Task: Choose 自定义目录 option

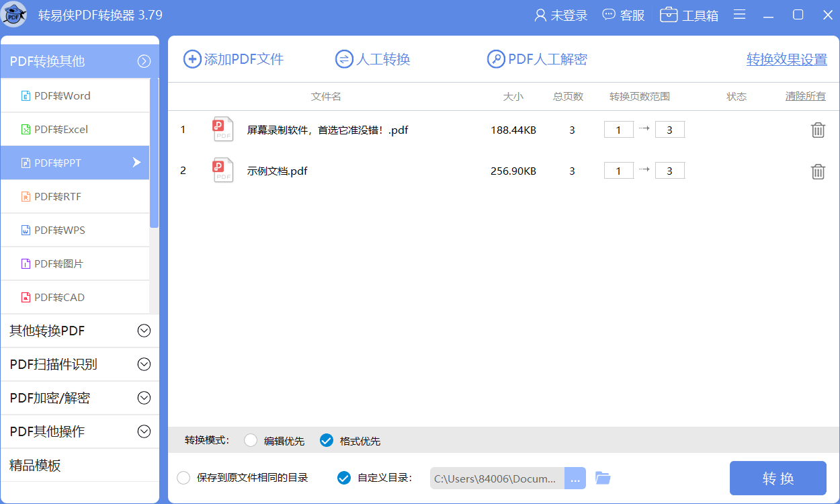Action: coord(343,478)
